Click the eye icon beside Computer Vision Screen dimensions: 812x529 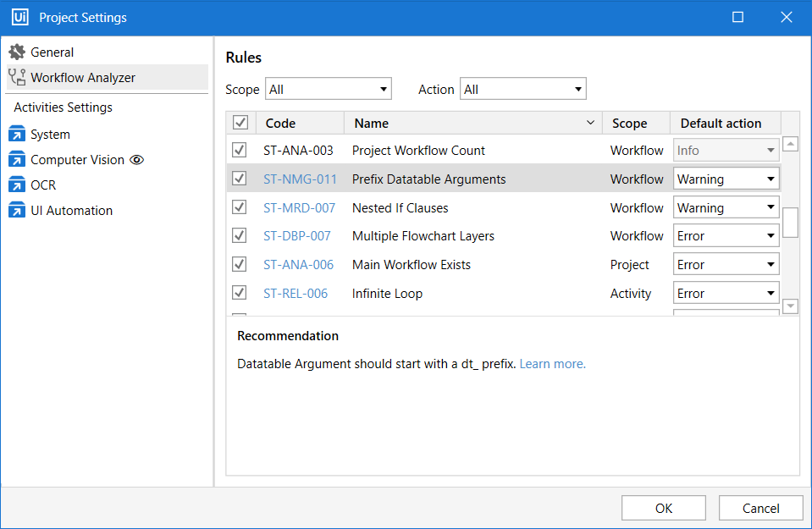click(137, 160)
